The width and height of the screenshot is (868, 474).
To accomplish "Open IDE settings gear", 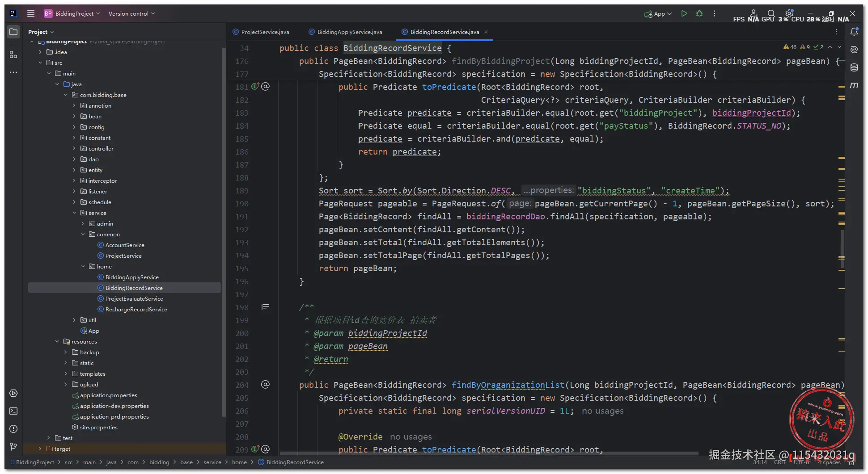I will tap(789, 13).
